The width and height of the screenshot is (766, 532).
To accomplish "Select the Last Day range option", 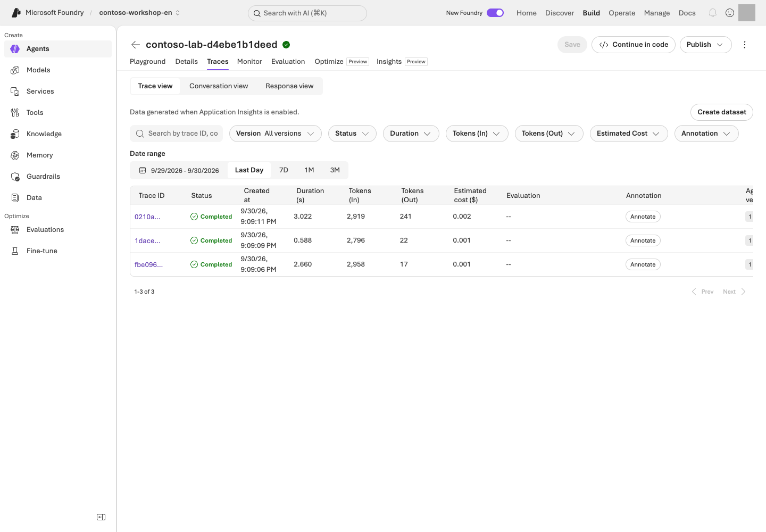I will click(249, 170).
